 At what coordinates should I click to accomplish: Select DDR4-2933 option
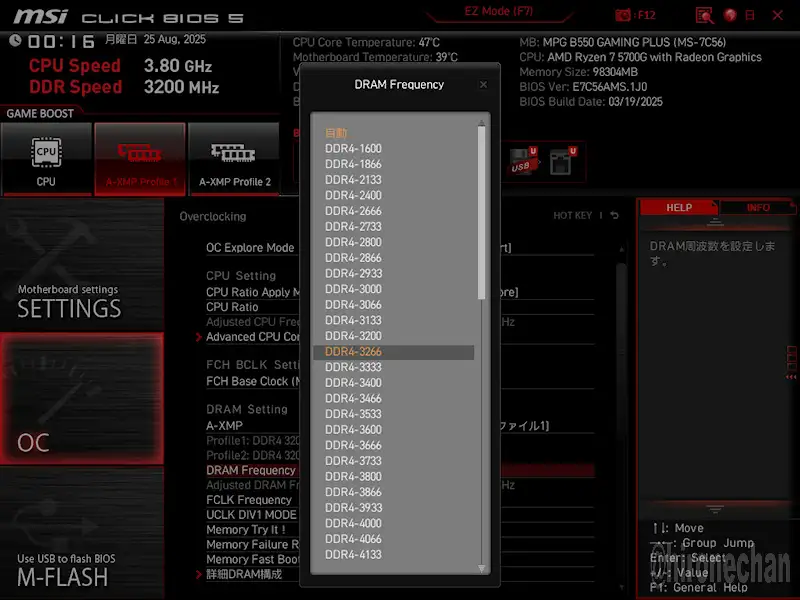point(353,273)
